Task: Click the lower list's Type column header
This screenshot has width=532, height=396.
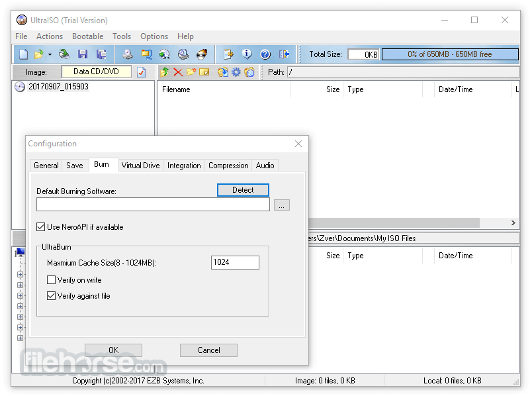Action: point(382,256)
